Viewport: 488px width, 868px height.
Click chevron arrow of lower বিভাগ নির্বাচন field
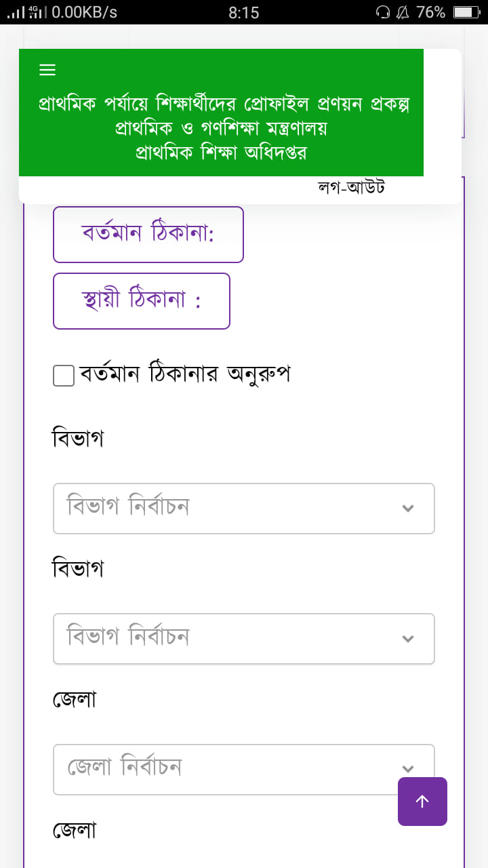click(x=407, y=639)
